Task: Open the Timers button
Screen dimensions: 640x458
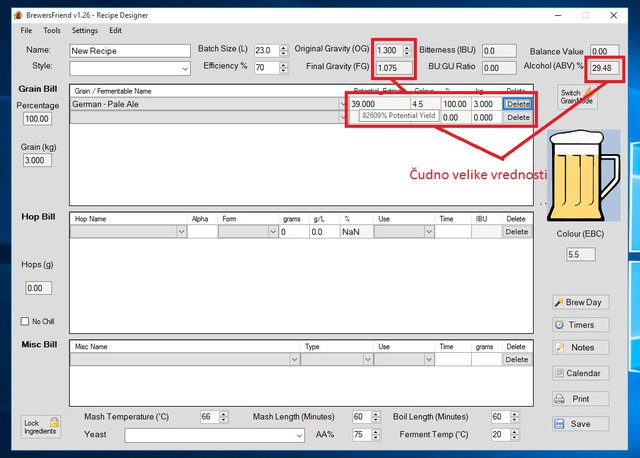Action: 581,325
